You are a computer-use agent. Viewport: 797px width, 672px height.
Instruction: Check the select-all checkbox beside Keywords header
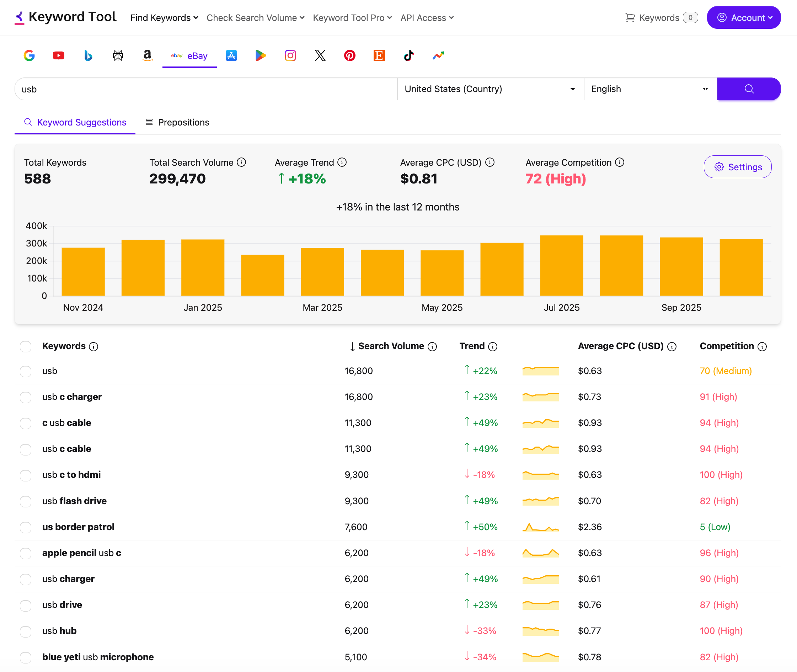26,346
